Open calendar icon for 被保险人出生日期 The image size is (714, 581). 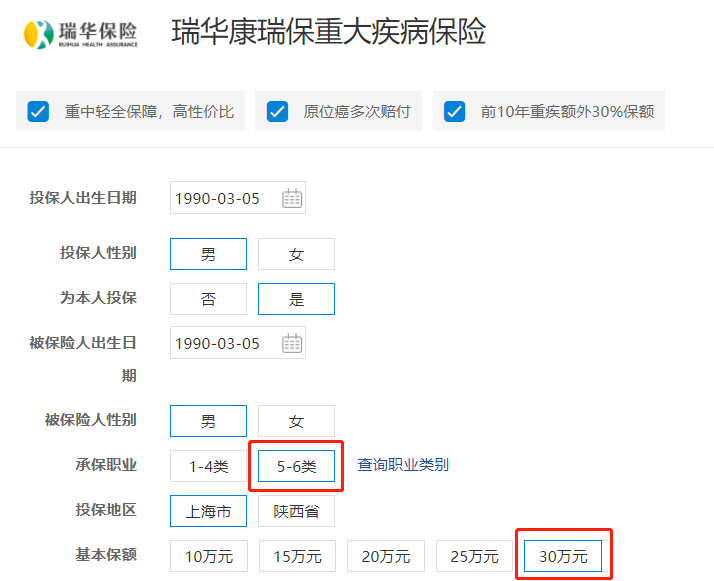point(292,343)
